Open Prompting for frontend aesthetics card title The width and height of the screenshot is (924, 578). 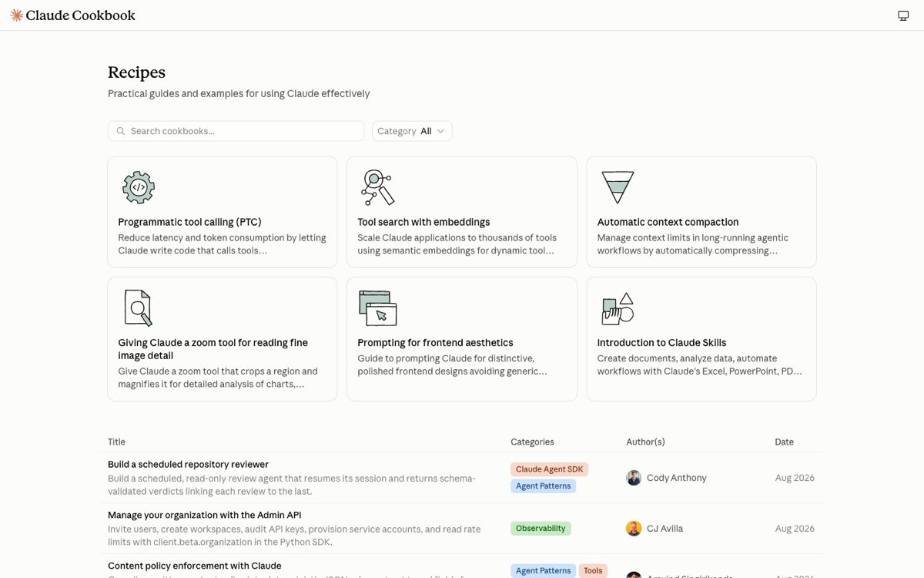[x=435, y=343]
